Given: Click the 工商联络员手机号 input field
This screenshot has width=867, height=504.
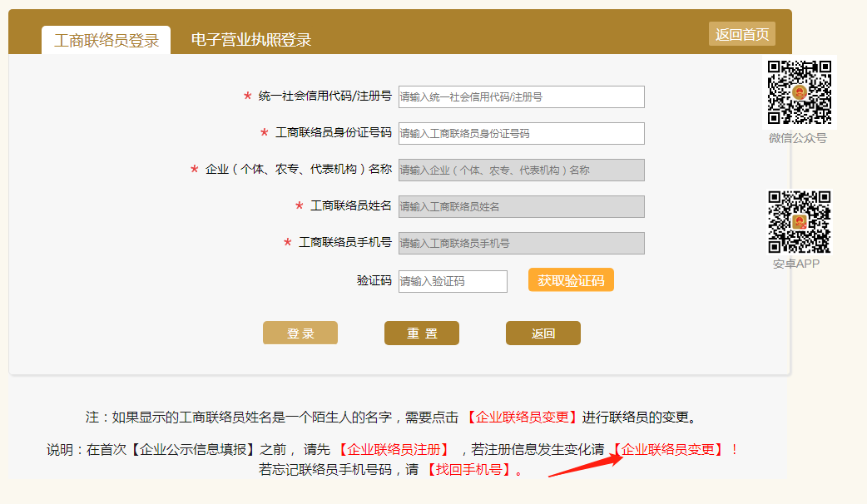Looking at the screenshot, I should (x=522, y=243).
